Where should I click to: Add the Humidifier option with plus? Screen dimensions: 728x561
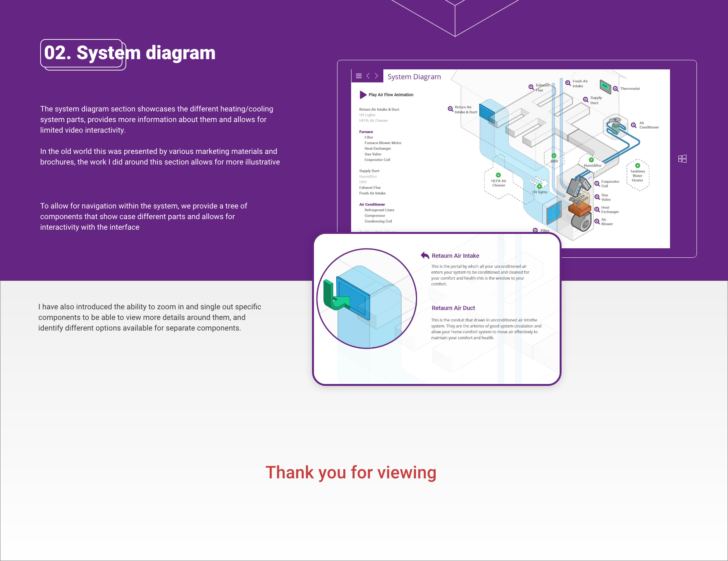click(591, 160)
